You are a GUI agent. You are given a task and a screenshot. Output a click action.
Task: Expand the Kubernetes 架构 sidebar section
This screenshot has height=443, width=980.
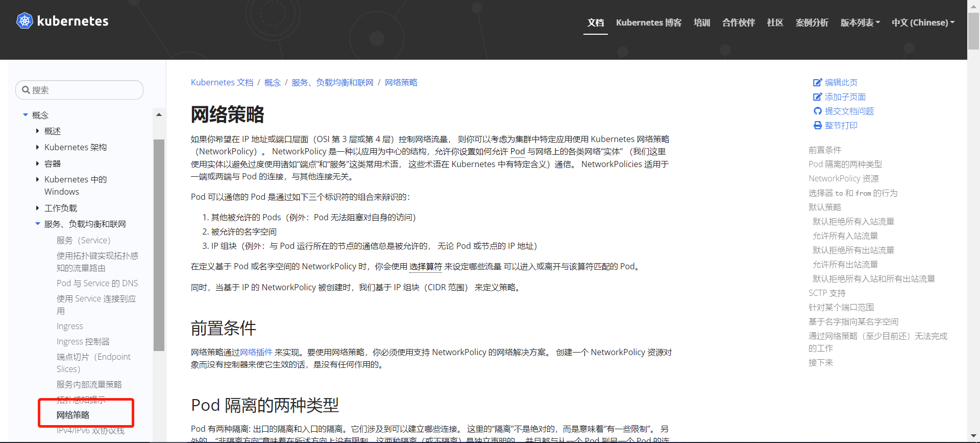pos(37,147)
